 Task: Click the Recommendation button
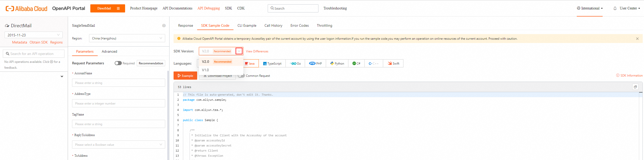151,63
